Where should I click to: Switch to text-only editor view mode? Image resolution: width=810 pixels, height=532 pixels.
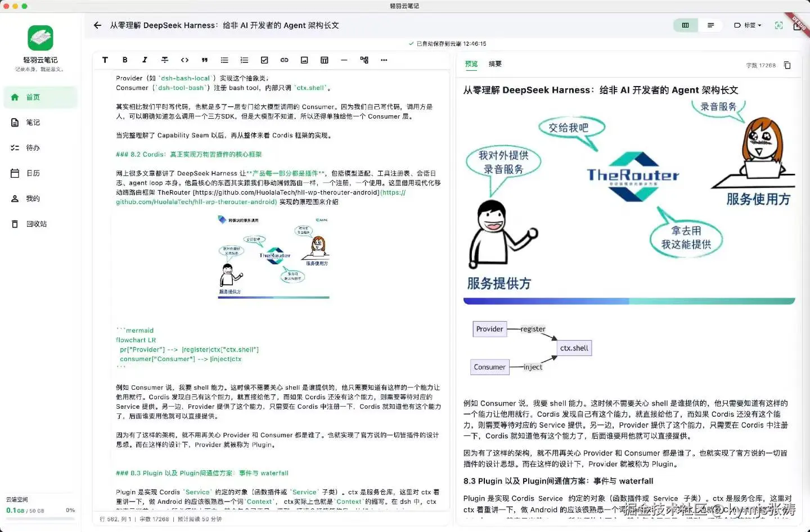click(x=710, y=25)
